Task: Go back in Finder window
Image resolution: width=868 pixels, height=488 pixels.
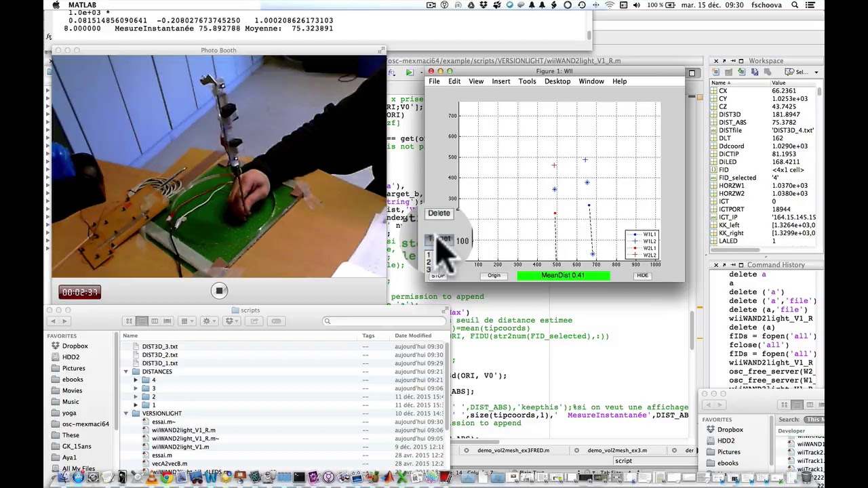Action: click(x=54, y=321)
